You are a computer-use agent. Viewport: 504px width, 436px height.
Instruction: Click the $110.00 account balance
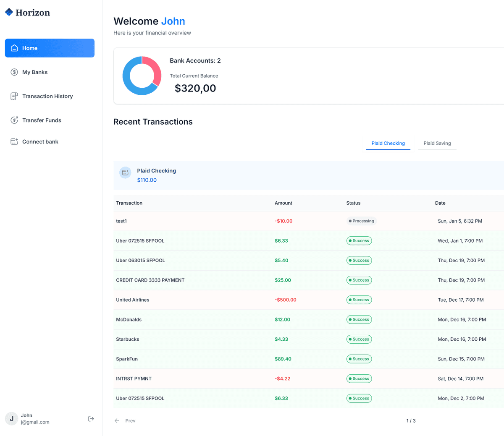tap(147, 180)
